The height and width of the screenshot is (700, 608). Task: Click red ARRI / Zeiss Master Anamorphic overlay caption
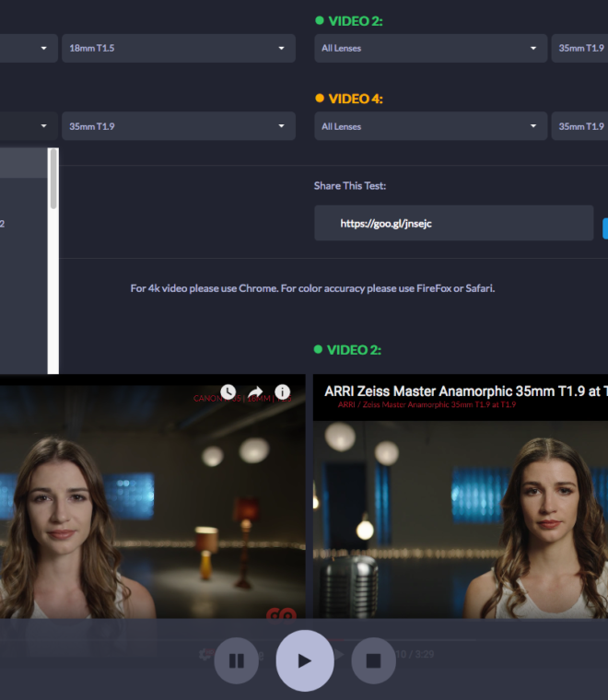coord(427,404)
